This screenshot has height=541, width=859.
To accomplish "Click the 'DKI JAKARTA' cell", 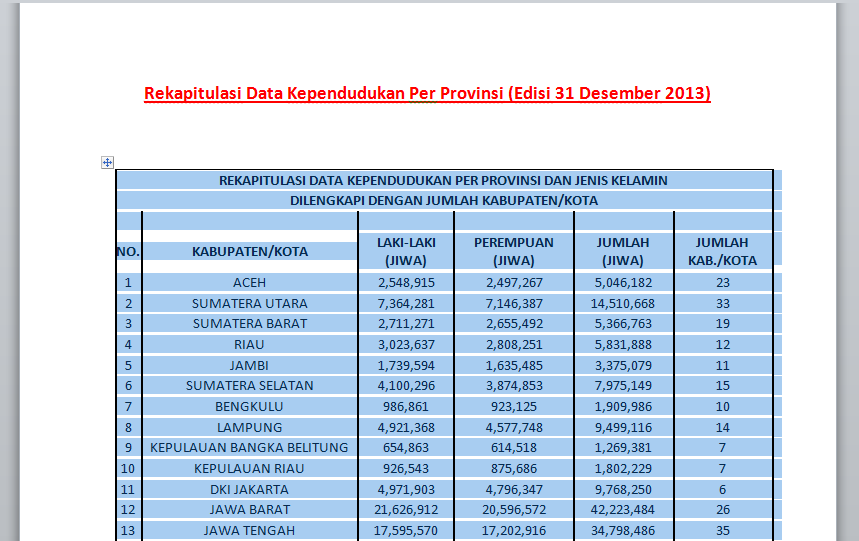I will click(249, 490).
